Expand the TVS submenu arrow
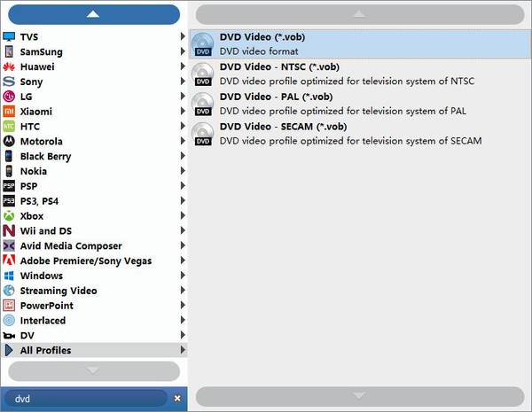Image resolution: width=532 pixels, height=412 pixels. point(183,36)
